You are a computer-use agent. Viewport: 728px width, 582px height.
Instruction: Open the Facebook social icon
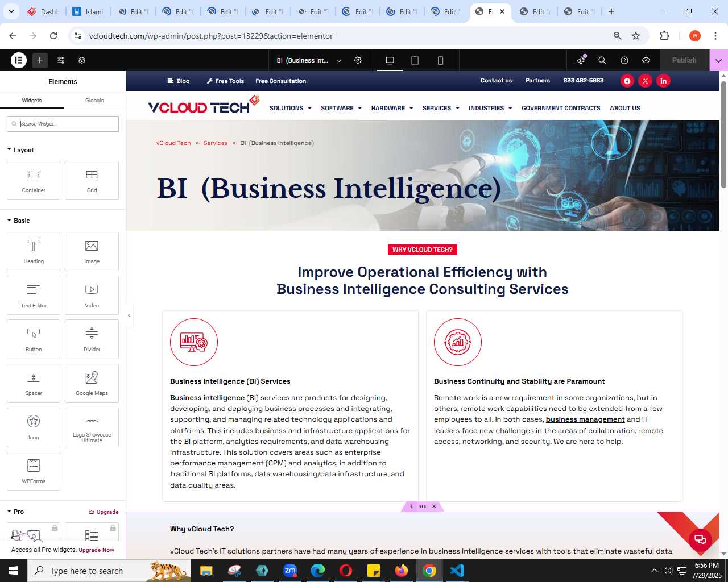coord(627,81)
